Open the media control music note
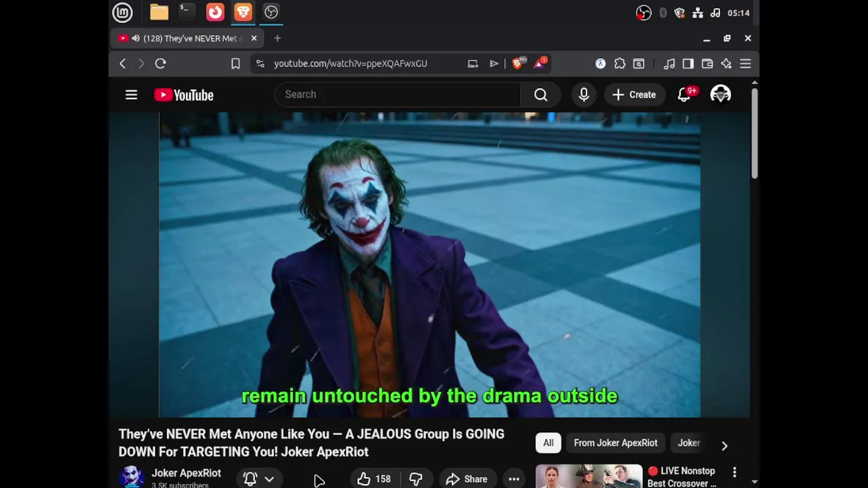The image size is (868, 488). (x=669, y=64)
